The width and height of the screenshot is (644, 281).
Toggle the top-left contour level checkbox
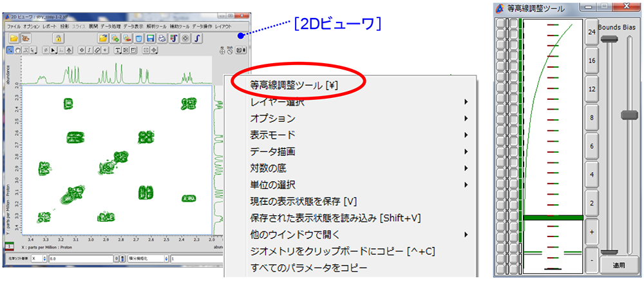point(499,24)
